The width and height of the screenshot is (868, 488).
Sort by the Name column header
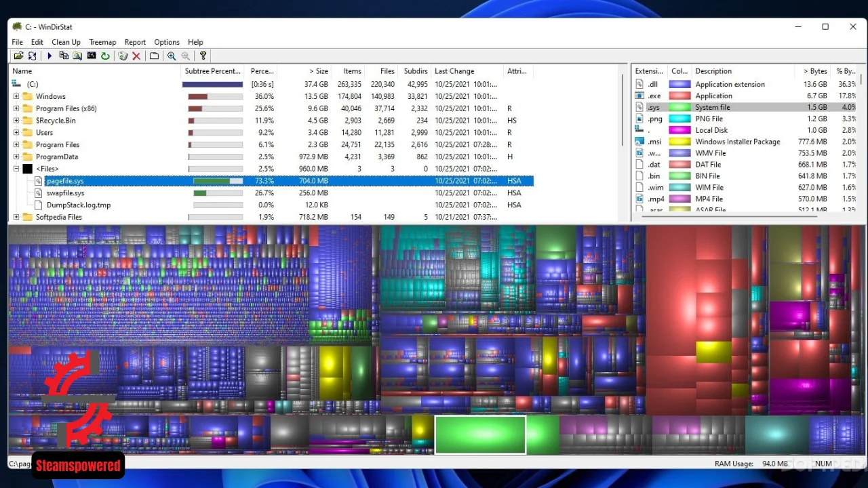click(95, 70)
